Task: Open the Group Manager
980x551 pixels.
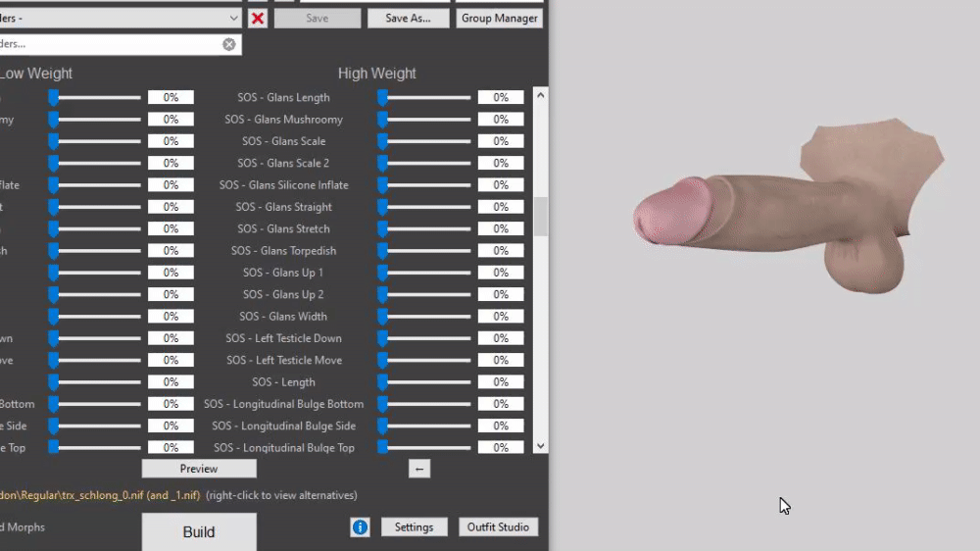Action: (x=500, y=18)
